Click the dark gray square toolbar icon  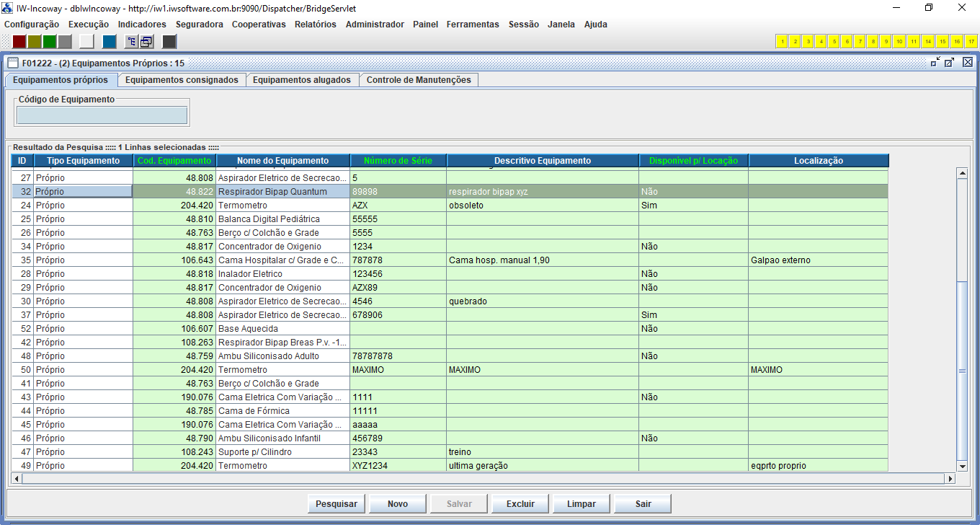(x=169, y=41)
